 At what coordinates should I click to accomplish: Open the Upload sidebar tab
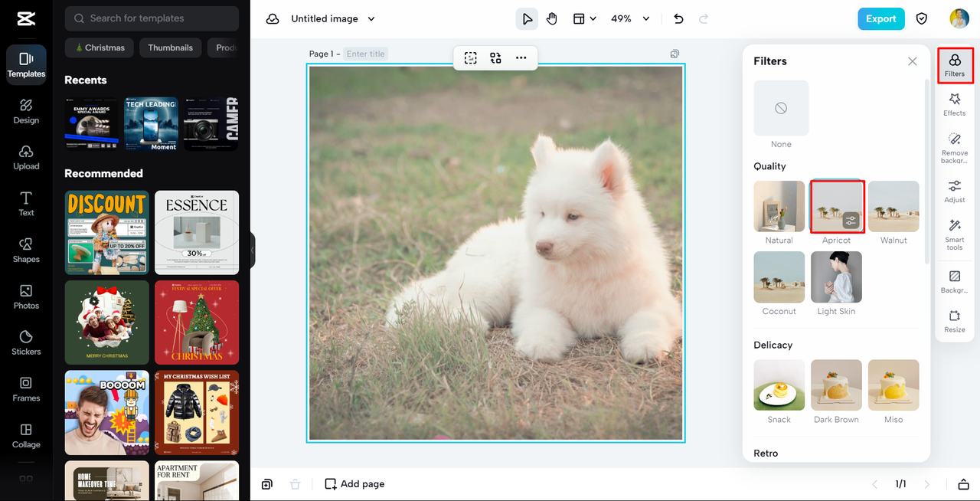coord(26,157)
